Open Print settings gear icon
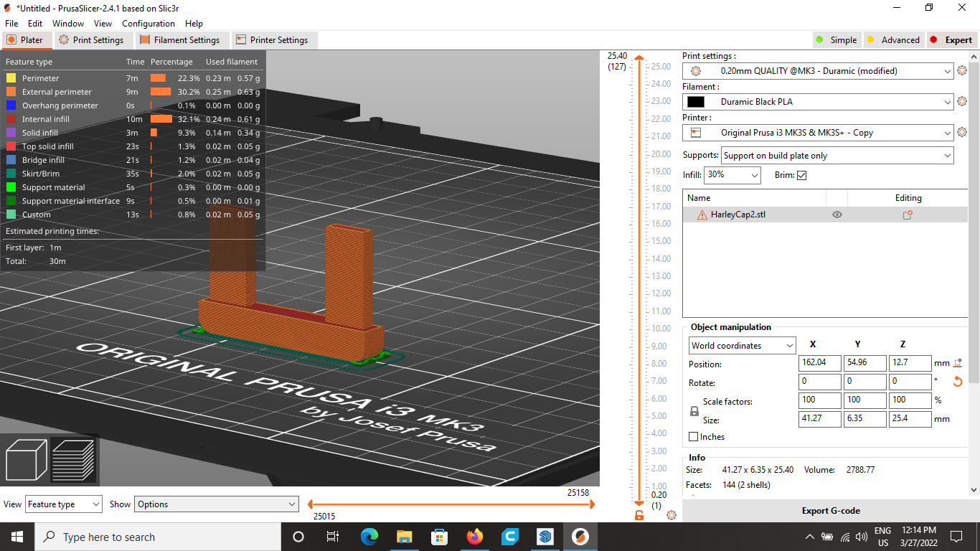This screenshot has height=551, width=980. pyautogui.click(x=962, y=71)
